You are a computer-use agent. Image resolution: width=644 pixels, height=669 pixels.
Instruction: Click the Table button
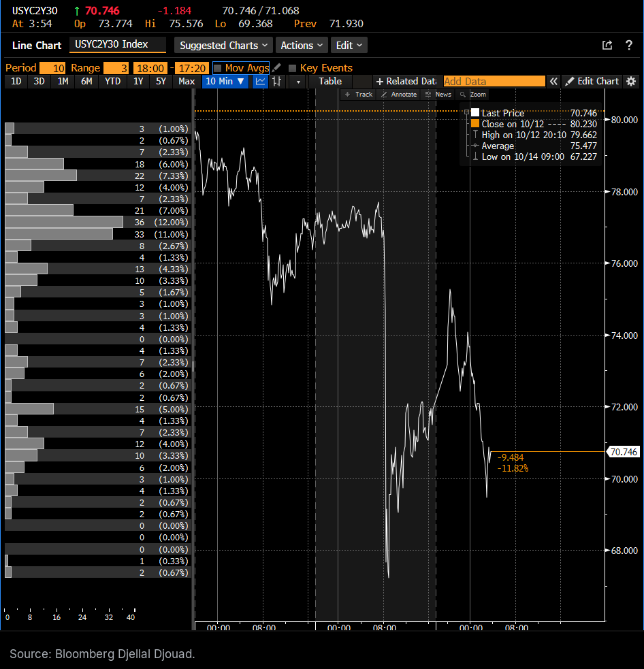pos(330,81)
